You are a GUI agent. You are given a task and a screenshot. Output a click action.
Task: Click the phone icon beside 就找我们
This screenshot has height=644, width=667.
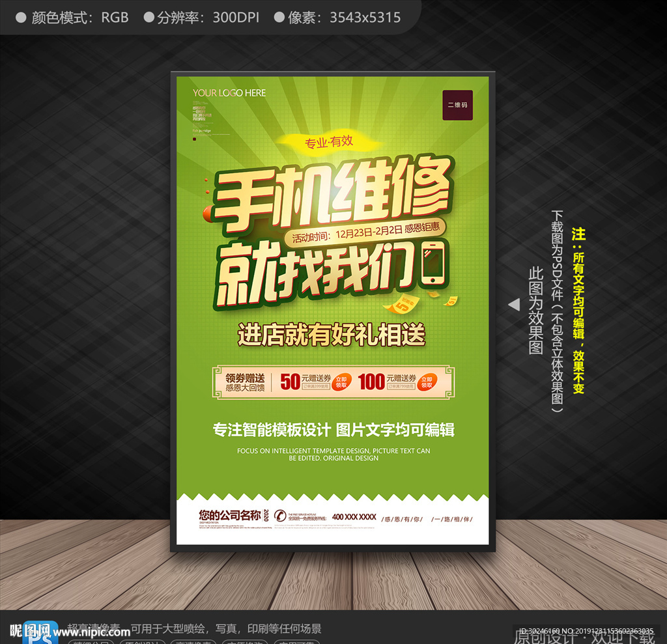(433, 264)
